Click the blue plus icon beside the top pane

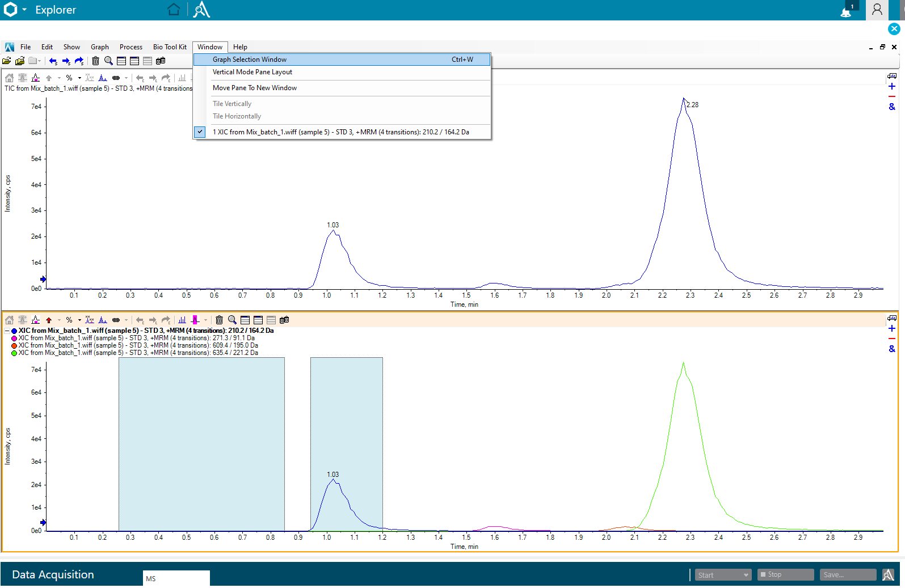(892, 86)
